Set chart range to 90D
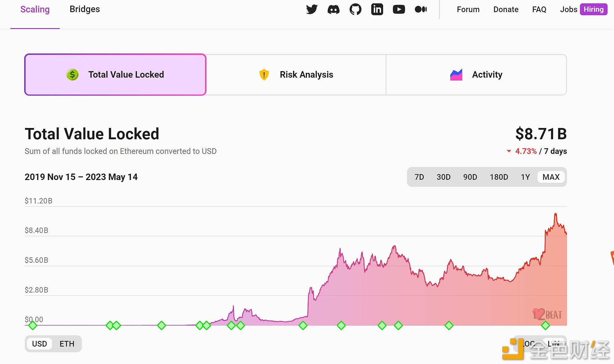The width and height of the screenshot is (614, 364). point(470,177)
